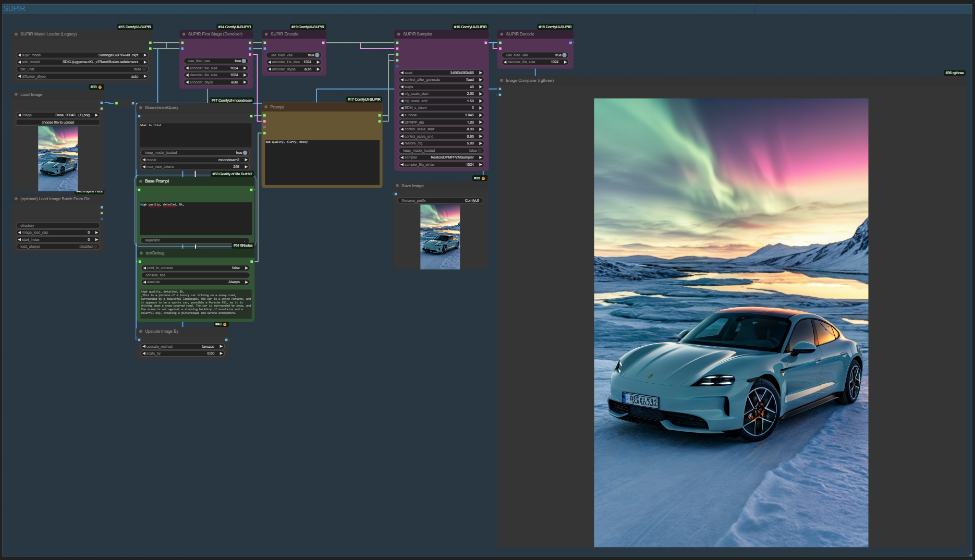Image resolution: width=975 pixels, height=560 pixels.
Task: Click the Save Image output thumbnail
Action: pos(440,237)
